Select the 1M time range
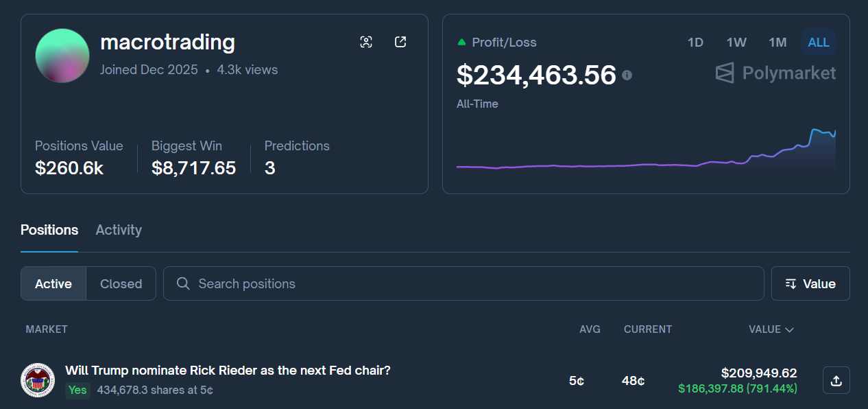 pyautogui.click(x=777, y=43)
